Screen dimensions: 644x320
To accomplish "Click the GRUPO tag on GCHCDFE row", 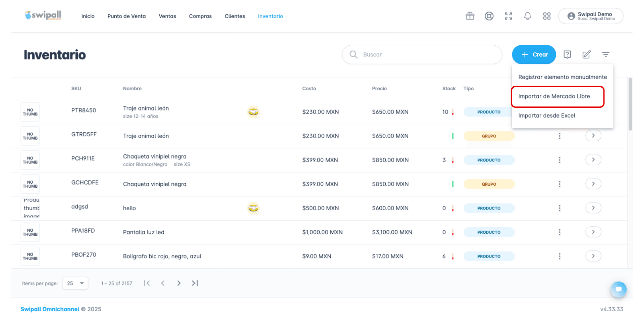I will [x=489, y=184].
